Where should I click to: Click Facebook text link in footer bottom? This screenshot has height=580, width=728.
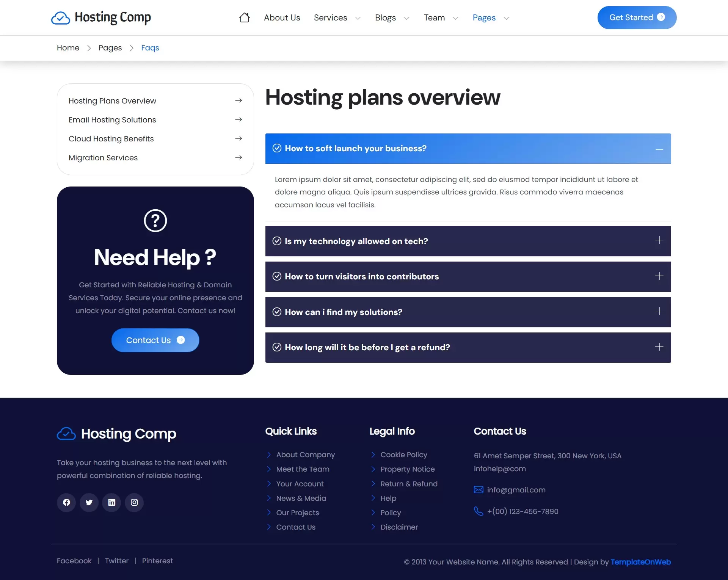click(x=74, y=561)
